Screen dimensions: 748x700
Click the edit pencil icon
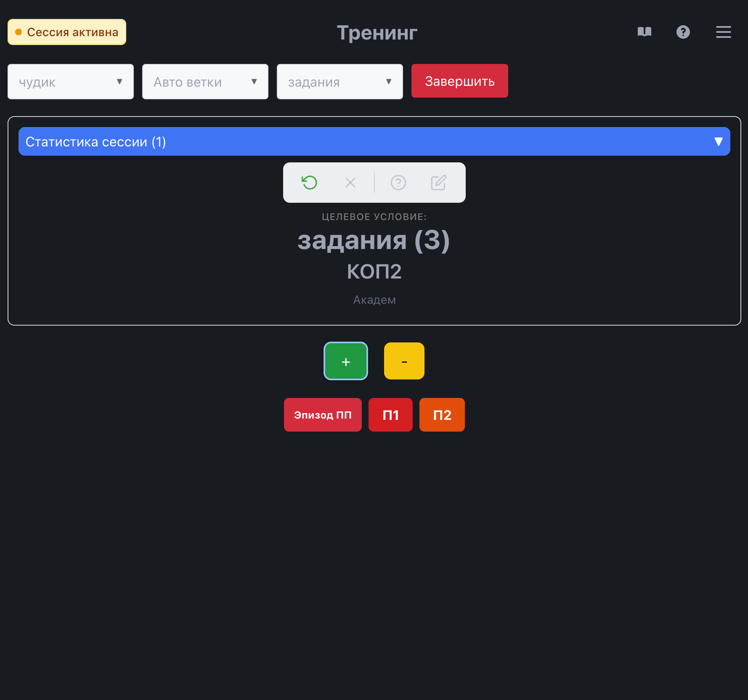438,183
